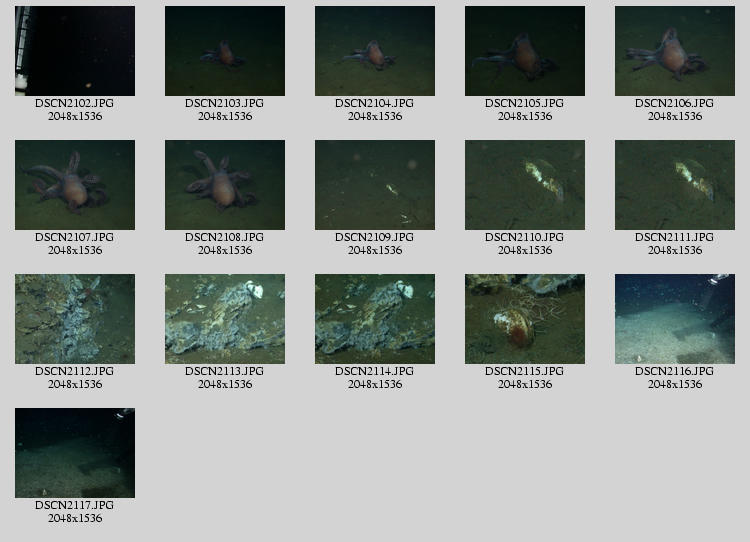Viewport: 750px width, 542px height.
Task: View the DSCN2111.JPG thumbnail image
Action: click(x=675, y=185)
